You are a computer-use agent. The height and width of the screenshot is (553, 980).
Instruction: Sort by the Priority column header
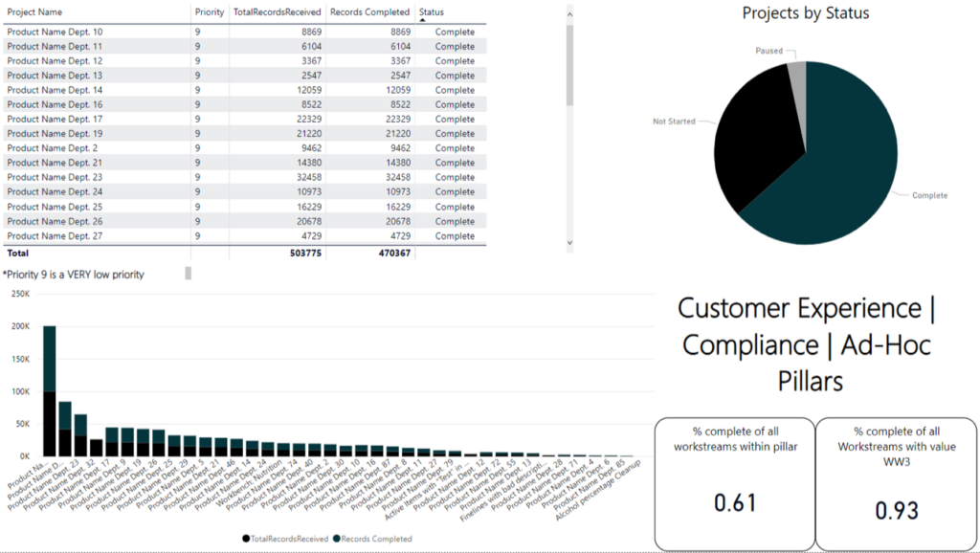coord(209,12)
